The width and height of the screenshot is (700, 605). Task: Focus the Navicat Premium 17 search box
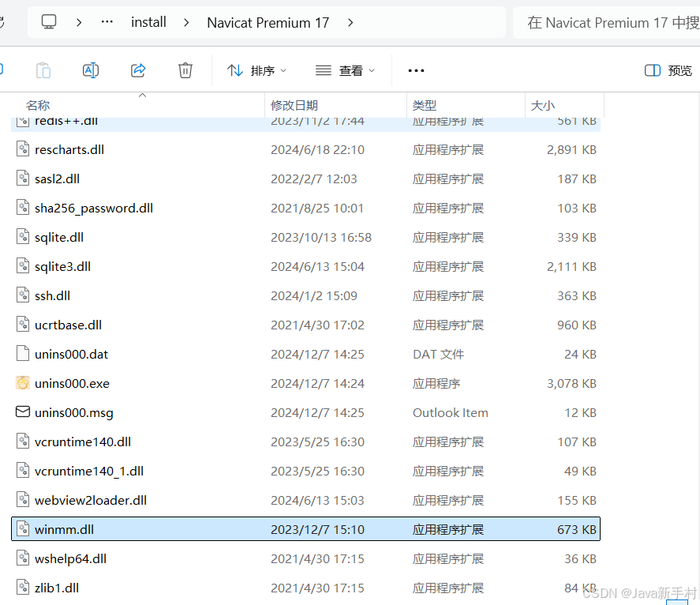tap(607, 22)
